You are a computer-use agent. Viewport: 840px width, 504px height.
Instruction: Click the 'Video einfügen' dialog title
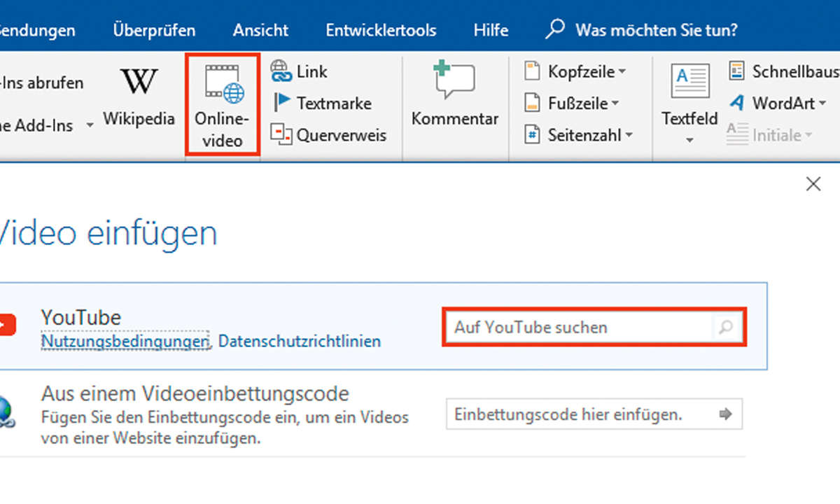[108, 233]
